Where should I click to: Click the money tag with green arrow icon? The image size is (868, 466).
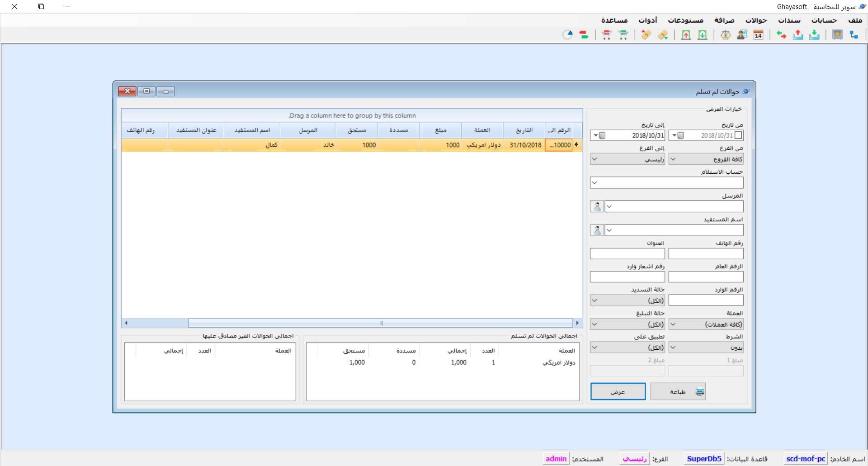tap(663, 35)
